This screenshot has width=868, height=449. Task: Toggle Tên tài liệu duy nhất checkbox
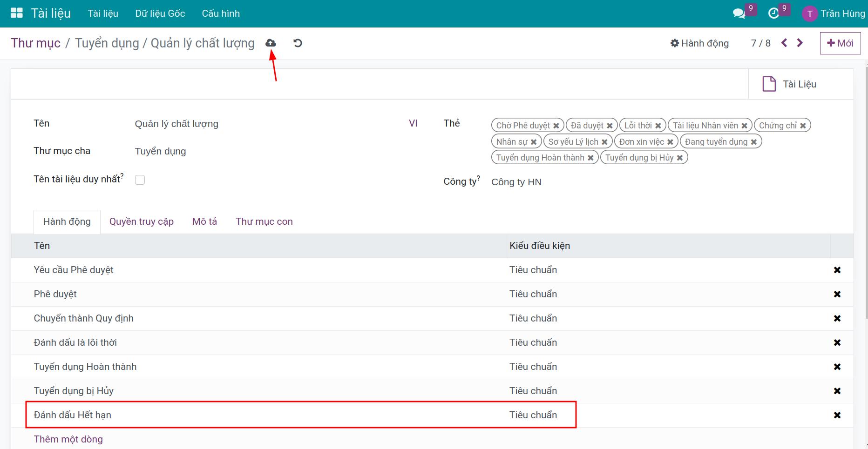[x=140, y=180]
